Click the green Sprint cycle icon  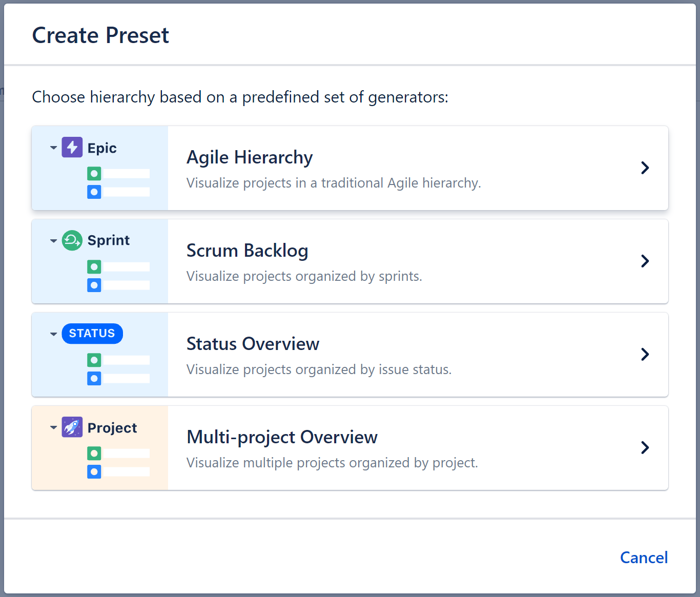(x=72, y=240)
